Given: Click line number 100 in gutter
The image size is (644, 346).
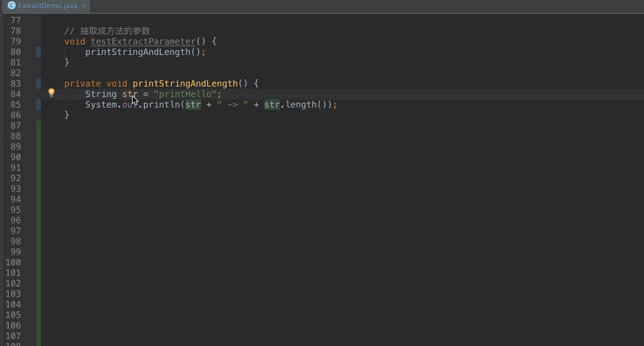Looking at the screenshot, I should click(x=13, y=262).
